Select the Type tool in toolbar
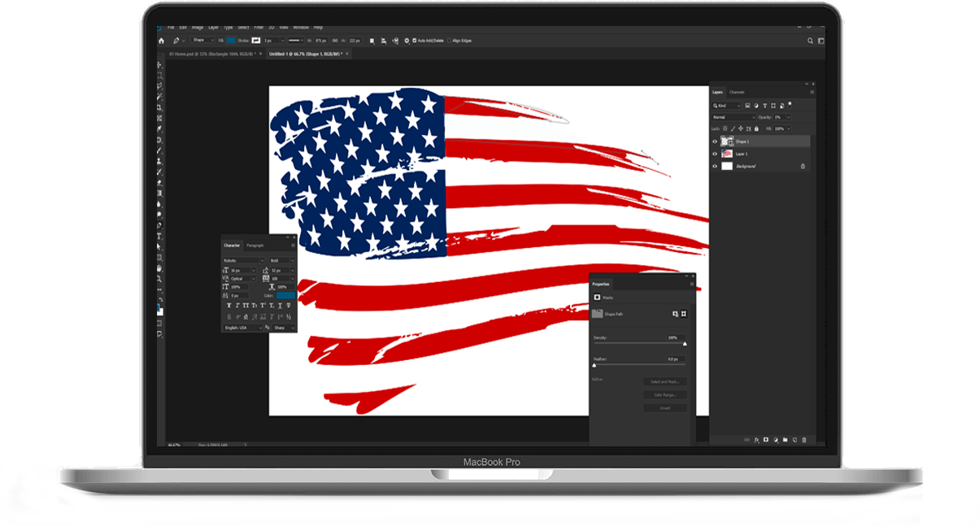Viewport: 980px width, 526px height. 159,236
